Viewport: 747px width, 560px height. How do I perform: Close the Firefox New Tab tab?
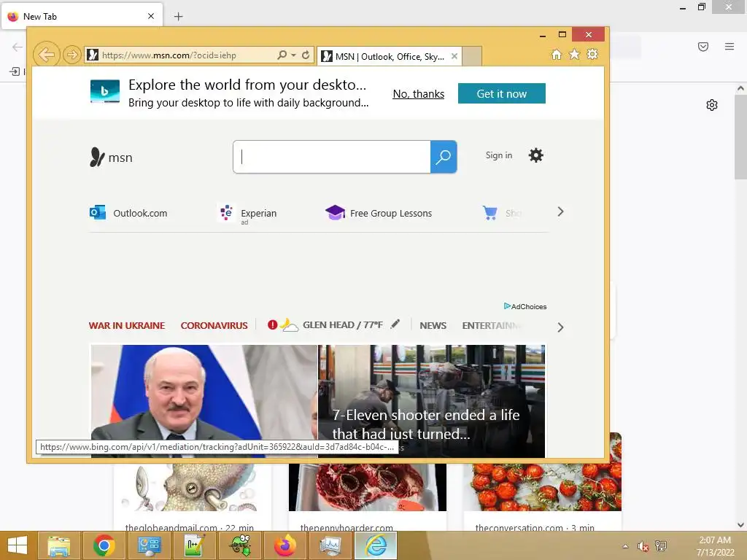coord(151,16)
